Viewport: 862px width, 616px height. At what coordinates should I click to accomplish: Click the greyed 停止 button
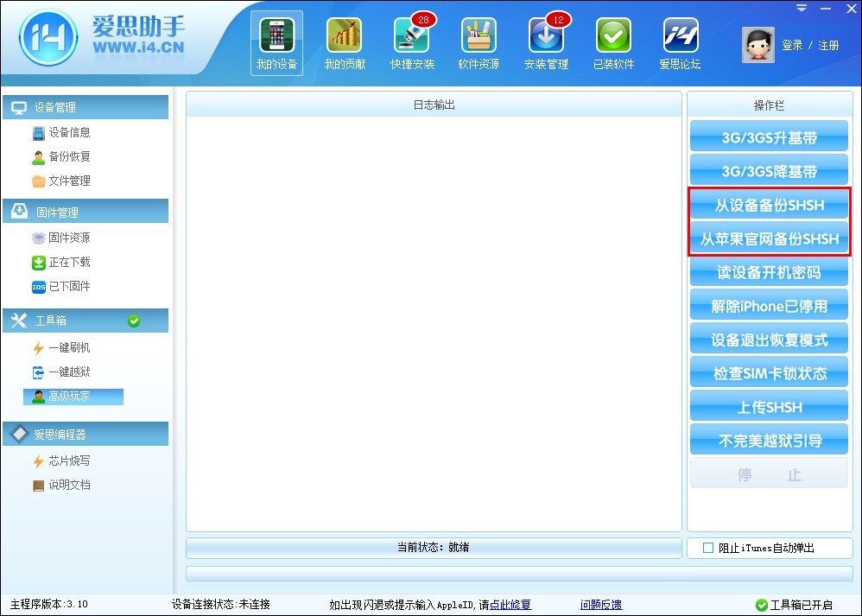tap(769, 474)
